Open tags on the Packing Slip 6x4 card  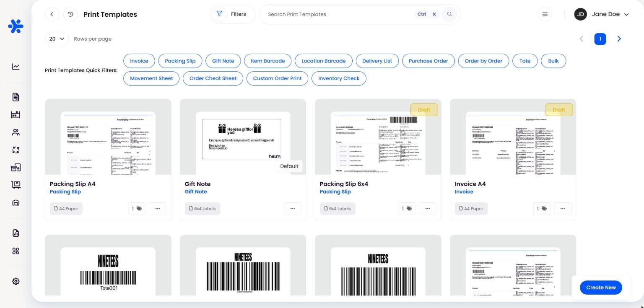click(x=407, y=209)
